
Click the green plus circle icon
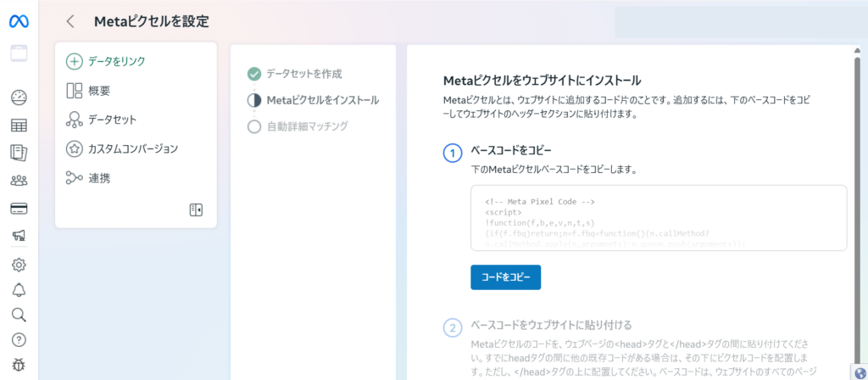[x=75, y=61]
